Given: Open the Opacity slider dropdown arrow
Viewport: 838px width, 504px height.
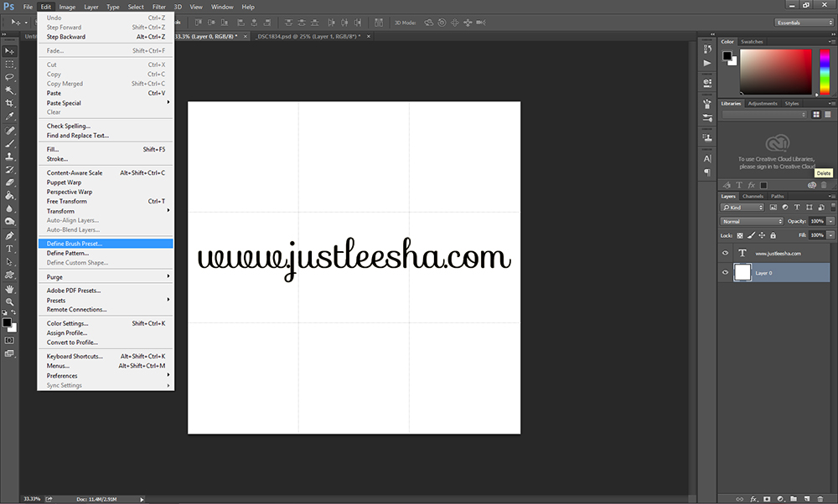Looking at the screenshot, I should (830, 221).
